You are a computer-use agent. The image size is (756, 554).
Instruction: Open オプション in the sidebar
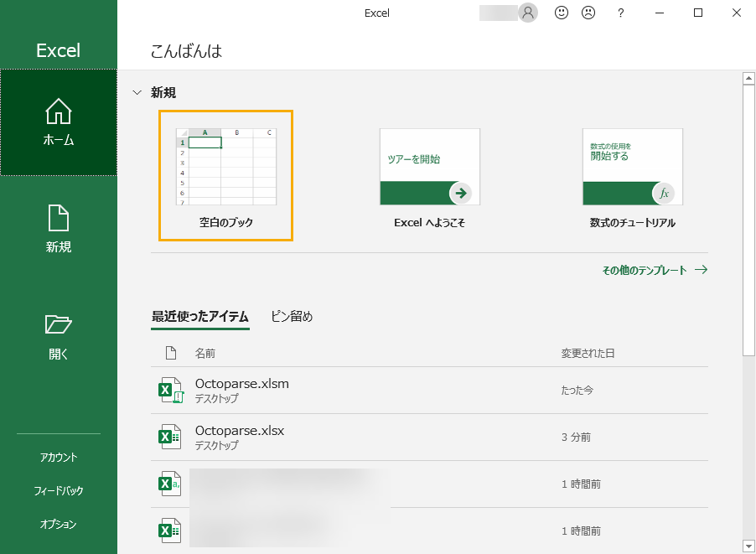coord(59,524)
